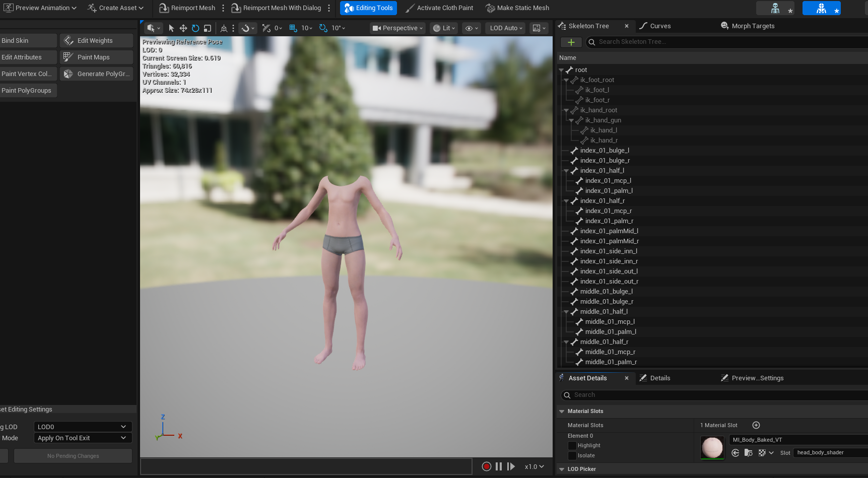868x478 pixels.
Task: Open the Reimport Mesh tool
Action: point(187,8)
